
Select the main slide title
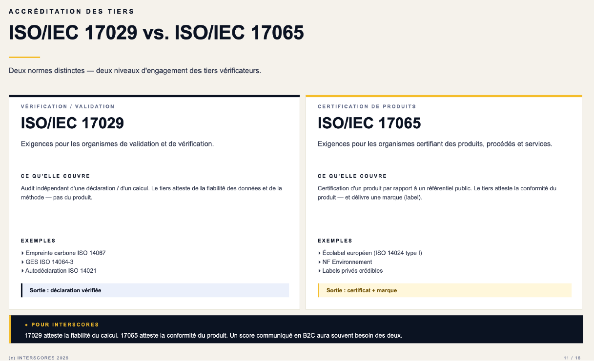(156, 33)
